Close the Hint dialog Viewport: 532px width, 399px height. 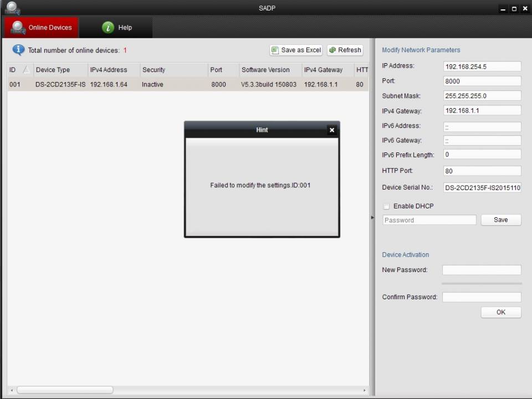332,130
